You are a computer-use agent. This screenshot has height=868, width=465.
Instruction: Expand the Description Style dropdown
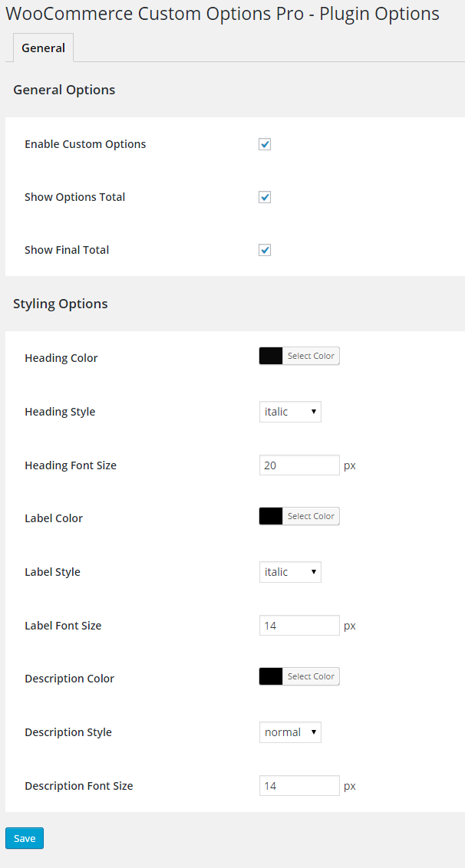click(x=290, y=732)
